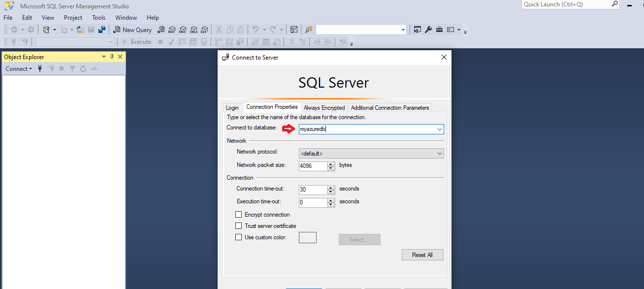
Task: Open the Connect dropdown in Object Explorer
Action: (x=19, y=69)
